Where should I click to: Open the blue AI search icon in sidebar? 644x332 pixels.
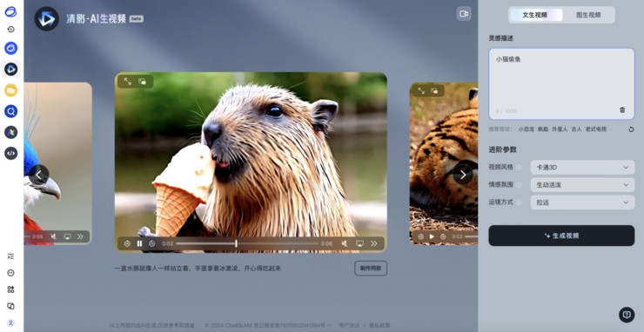[x=10, y=110]
